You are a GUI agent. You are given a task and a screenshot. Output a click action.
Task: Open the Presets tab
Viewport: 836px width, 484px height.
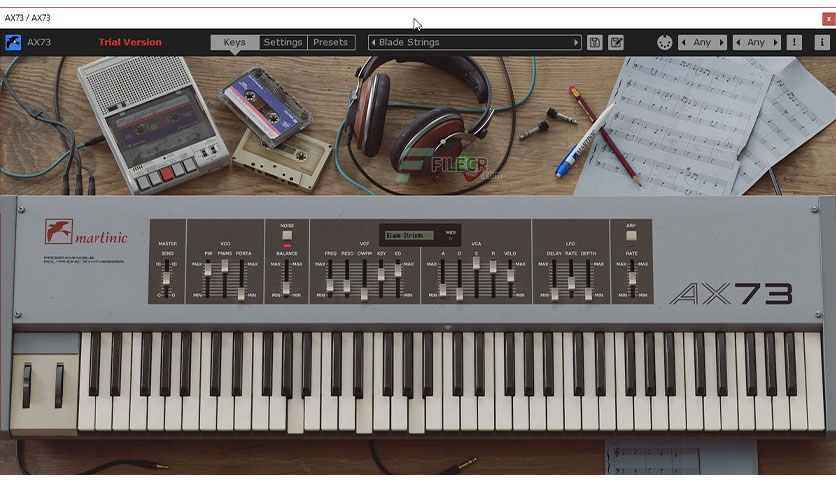[x=331, y=42]
